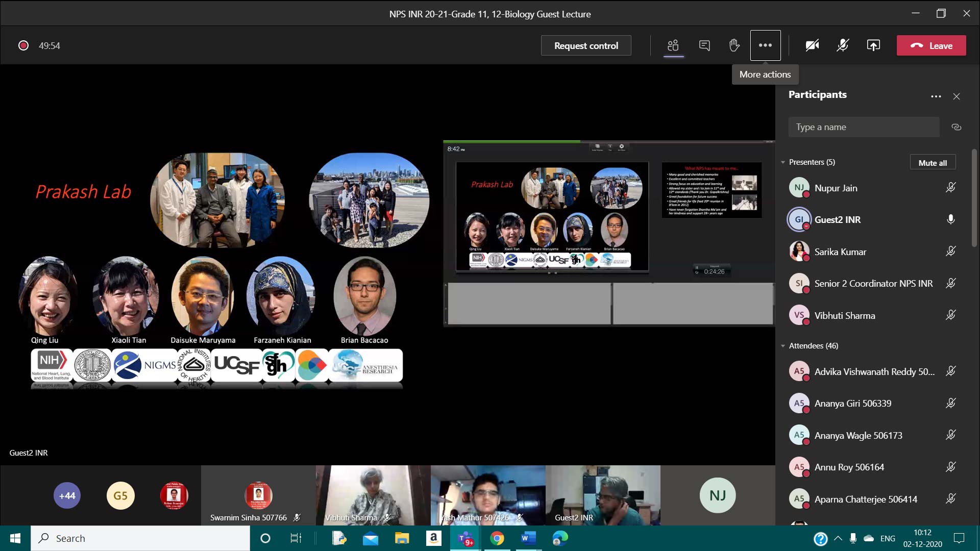The width and height of the screenshot is (980, 551).
Task: Show hidden system tray icons
Action: (x=838, y=538)
